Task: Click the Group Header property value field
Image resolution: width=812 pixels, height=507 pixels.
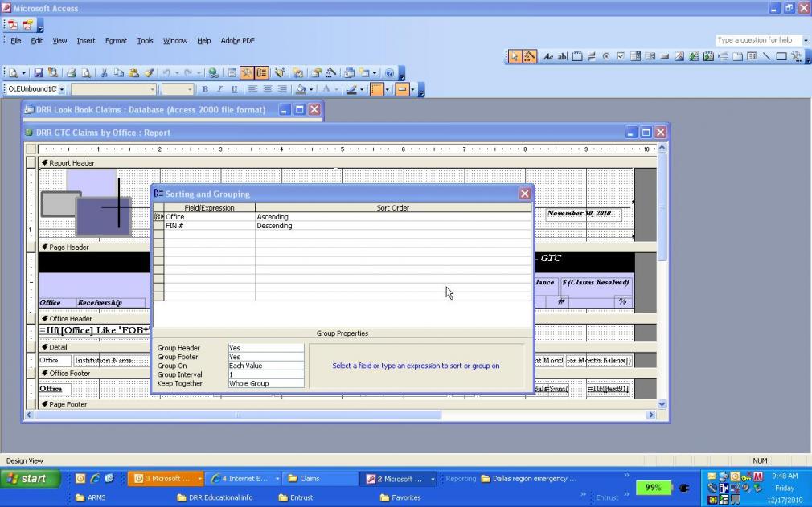Action: [265, 348]
